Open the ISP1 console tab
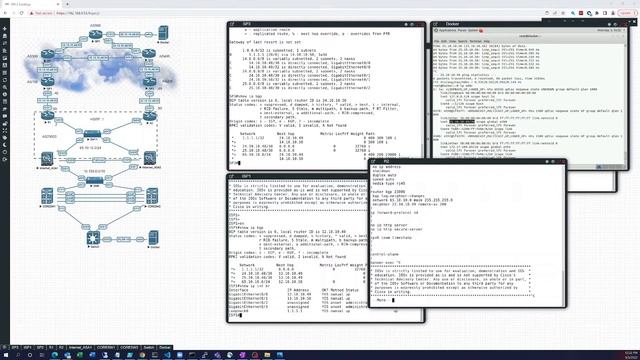Viewport: 640px width, 360px height. (28, 347)
